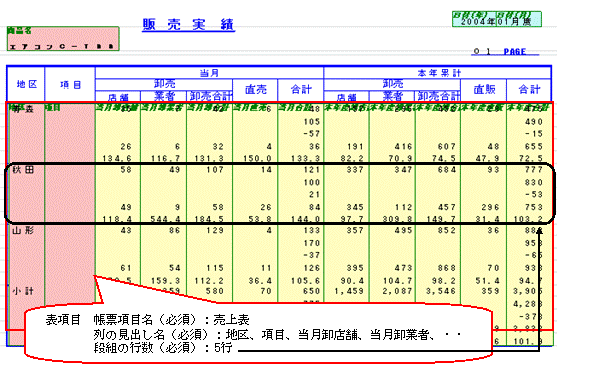Click the 商品名 product name field
Image resolution: width=604 pixels, height=378 pixels.
tap(63, 39)
